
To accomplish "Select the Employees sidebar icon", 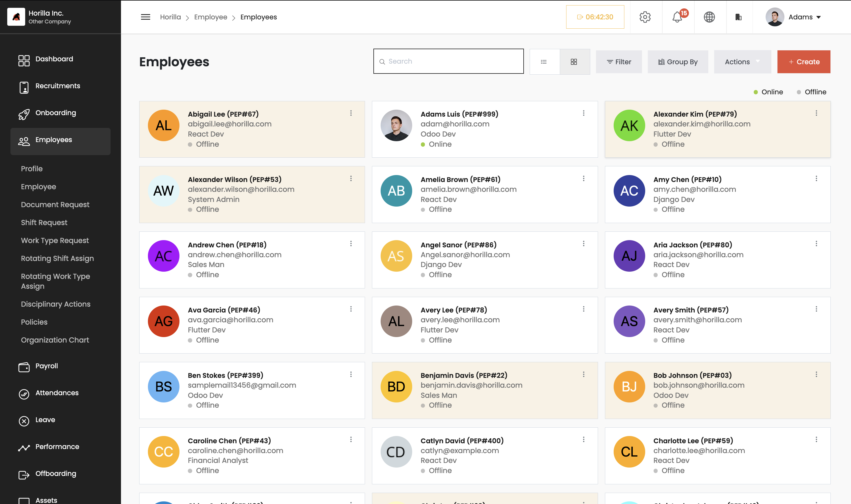I will click(24, 141).
